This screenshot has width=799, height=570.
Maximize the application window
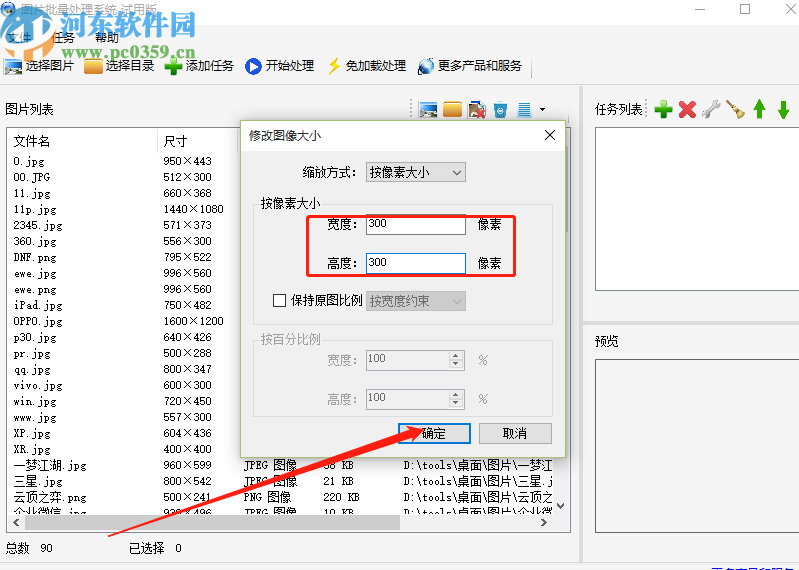(x=745, y=9)
